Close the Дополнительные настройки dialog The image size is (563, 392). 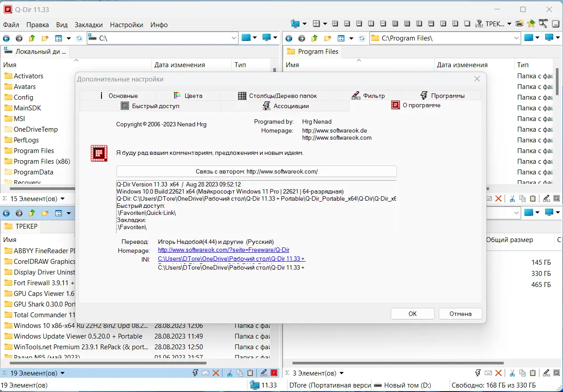pyautogui.click(x=477, y=79)
